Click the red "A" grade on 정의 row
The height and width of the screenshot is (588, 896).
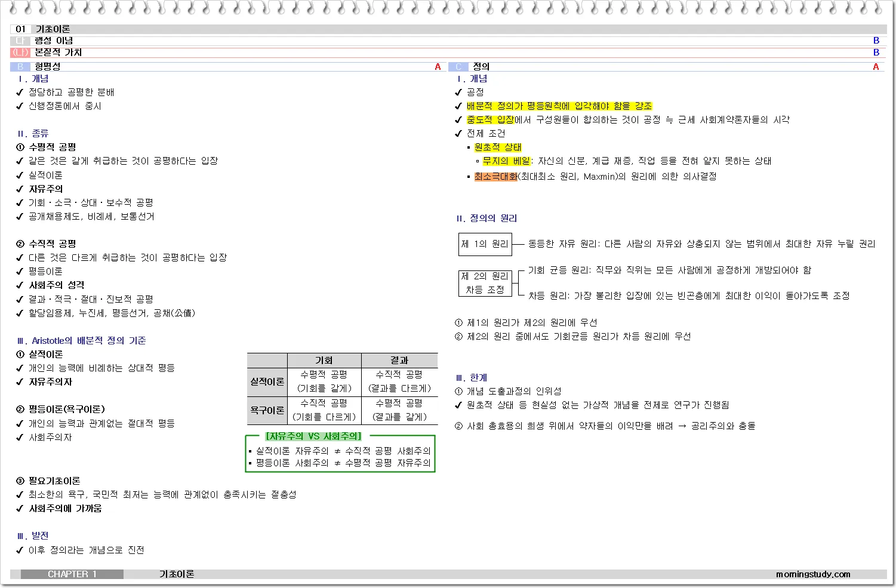pyautogui.click(x=876, y=67)
